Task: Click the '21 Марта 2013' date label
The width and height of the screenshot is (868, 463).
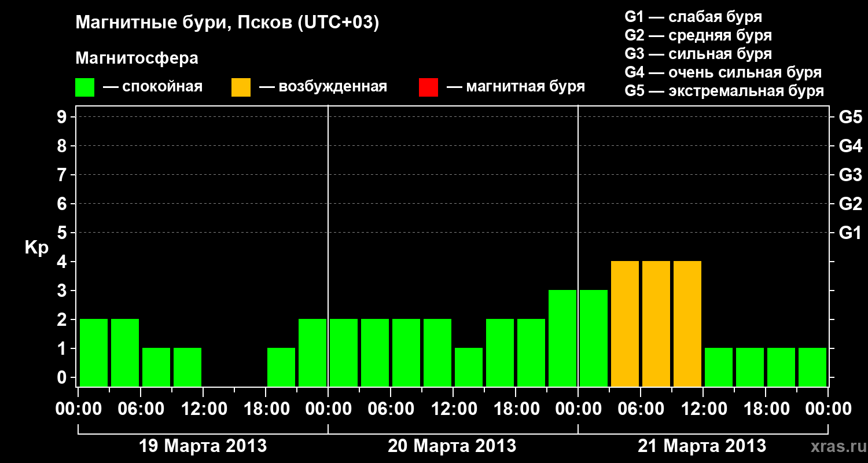Action: pos(702,446)
